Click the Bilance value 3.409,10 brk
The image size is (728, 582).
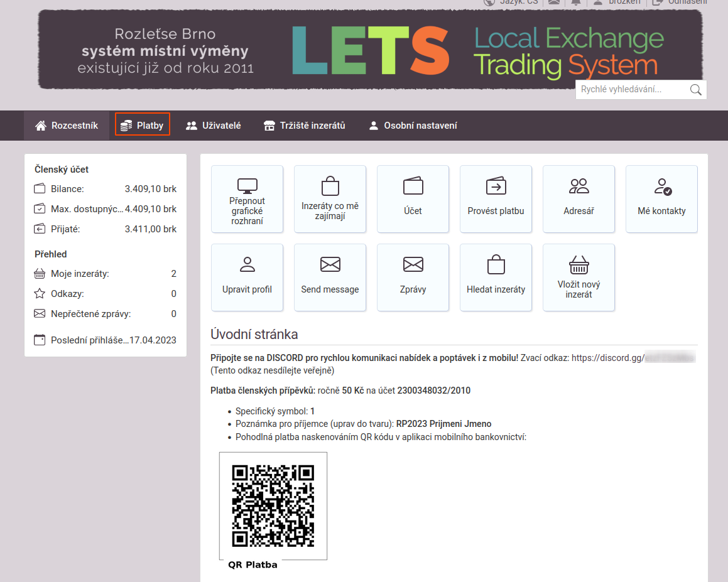point(150,189)
